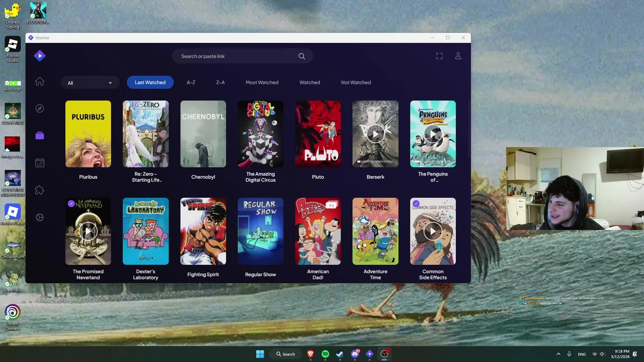Click the search magnifier icon
The image size is (644, 362).
302,56
